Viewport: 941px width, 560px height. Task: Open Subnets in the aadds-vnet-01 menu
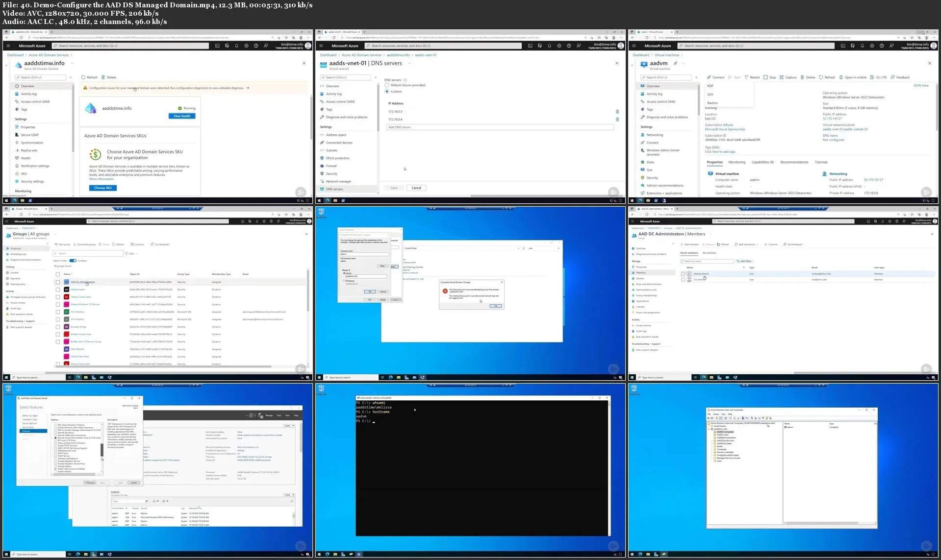[331, 150]
